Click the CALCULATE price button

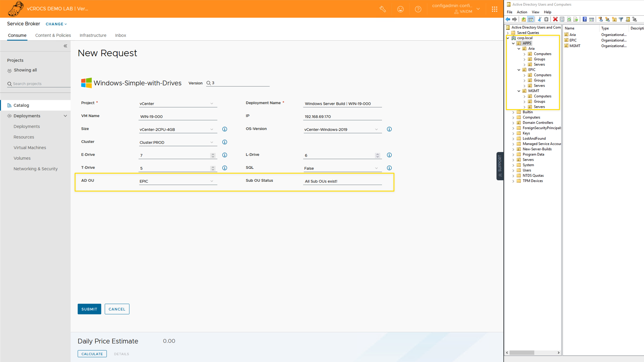[x=92, y=354]
